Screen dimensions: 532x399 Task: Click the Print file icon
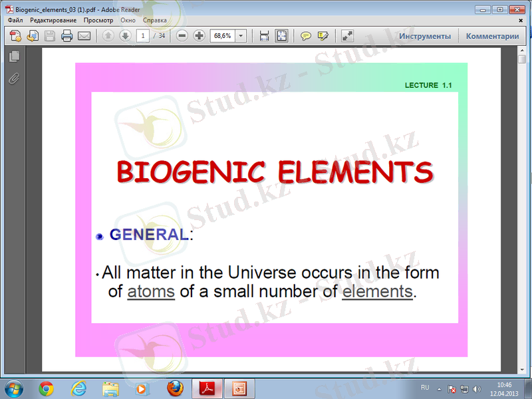[66, 36]
